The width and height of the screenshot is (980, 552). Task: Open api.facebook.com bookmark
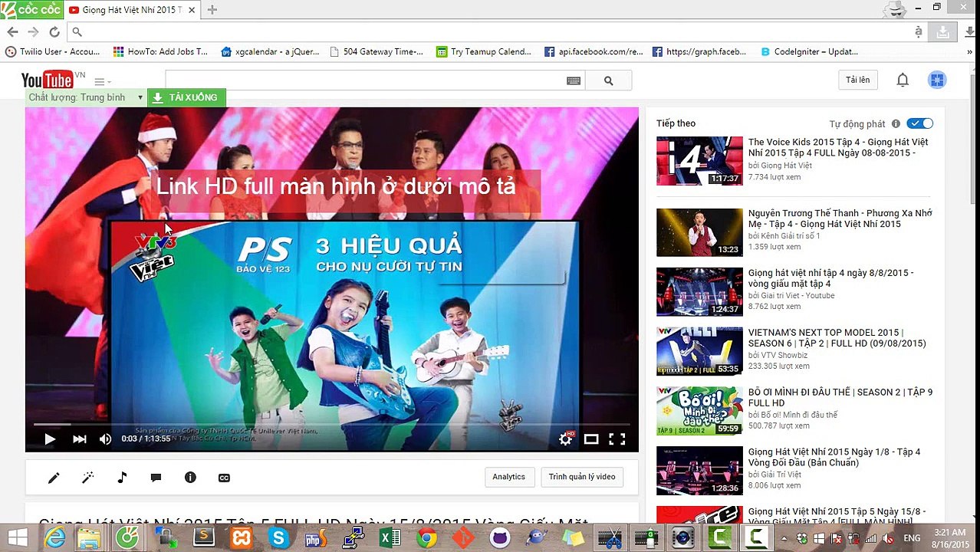594,51
